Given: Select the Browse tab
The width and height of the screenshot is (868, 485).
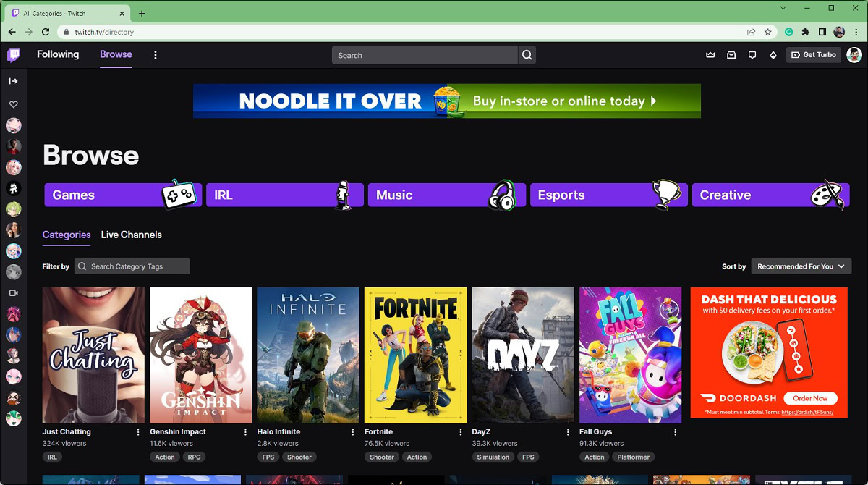Looking at the screenshot, I should pyautogui.click(x=116, y=54).
